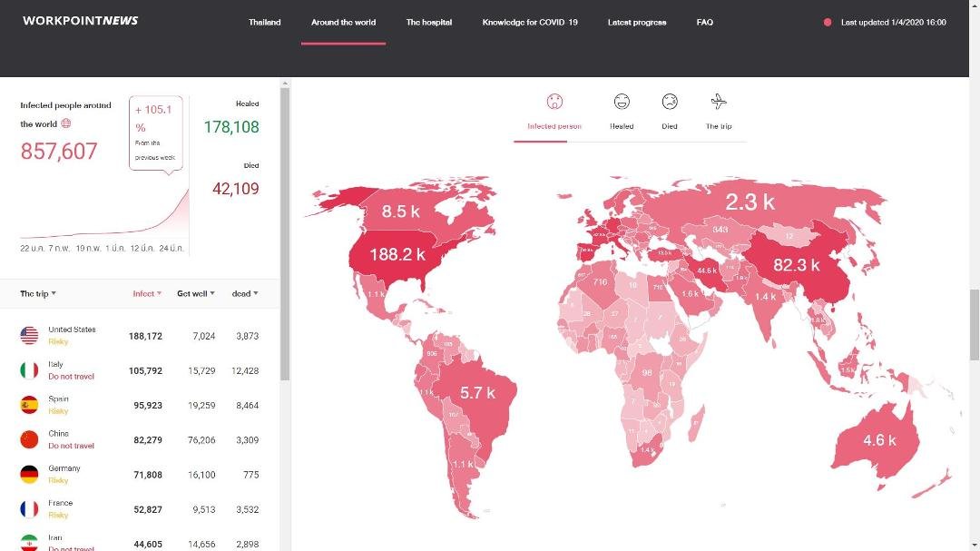Click the 42,109 died total
Image resolution: width=980 pixels, height=551 pixels.
[x=236, y=189]
